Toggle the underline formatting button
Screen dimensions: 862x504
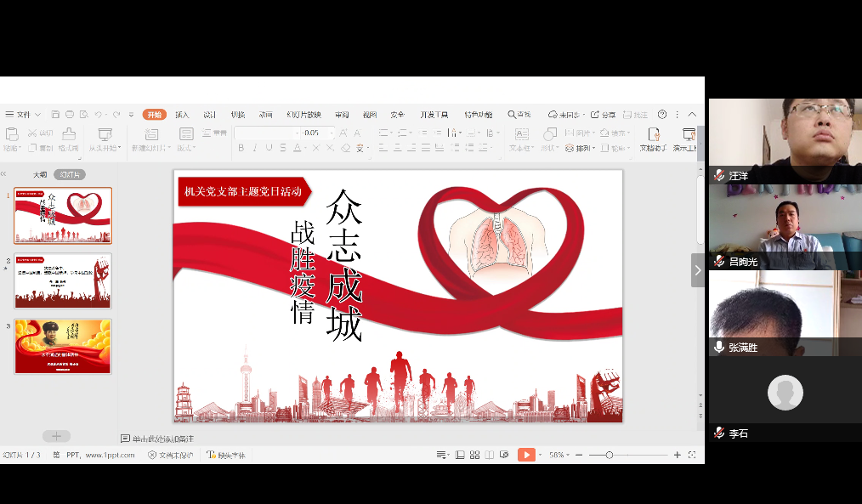(269, 148)
